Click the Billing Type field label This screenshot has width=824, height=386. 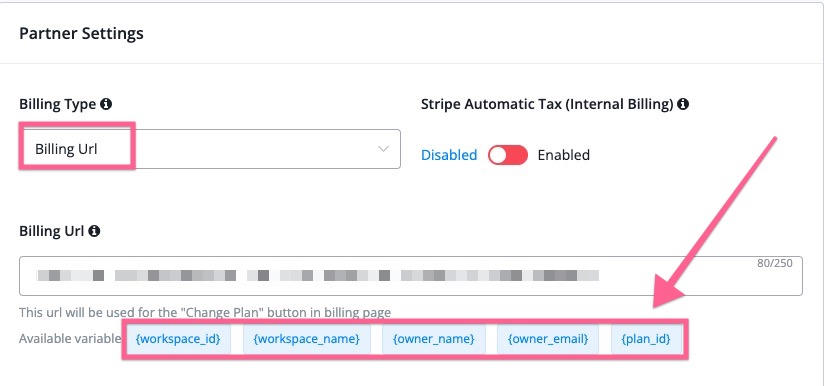(x=58, y=104)
